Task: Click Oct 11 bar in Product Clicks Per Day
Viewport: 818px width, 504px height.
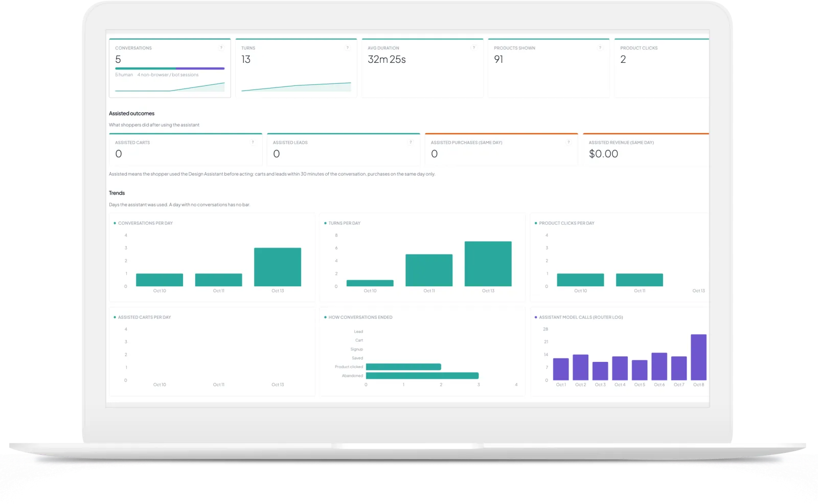Action: [640, 280]
